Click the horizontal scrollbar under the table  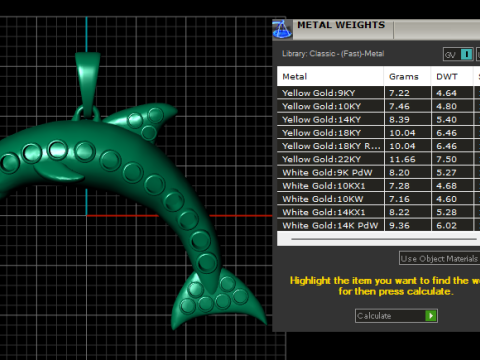[383, 239]
